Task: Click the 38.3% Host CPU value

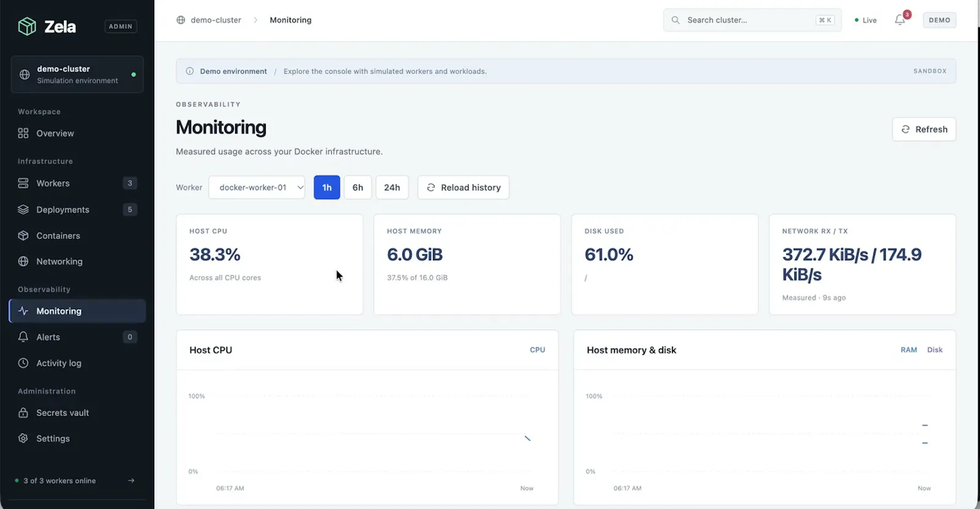Action: 215,255
